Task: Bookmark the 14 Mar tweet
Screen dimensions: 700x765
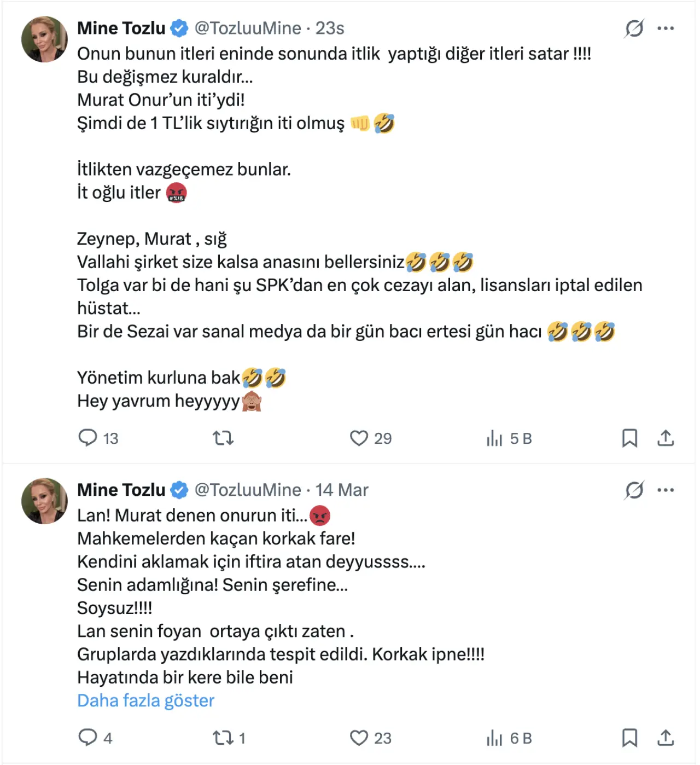Action: pos(629,738)
